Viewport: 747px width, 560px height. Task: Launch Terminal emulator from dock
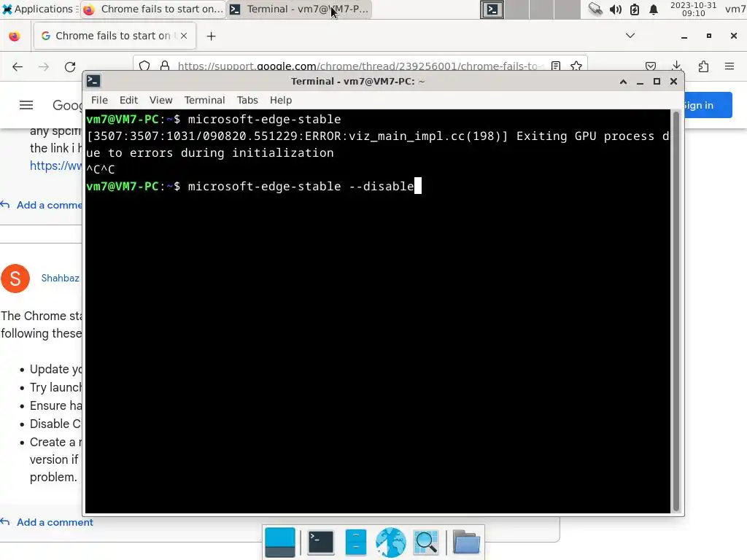pyautogui.click(x=321, y=542)
